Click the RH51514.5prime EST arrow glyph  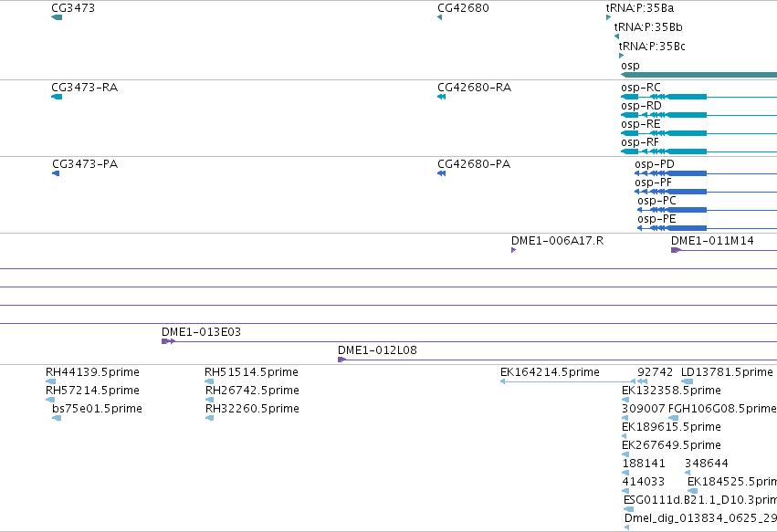[209, 381]
